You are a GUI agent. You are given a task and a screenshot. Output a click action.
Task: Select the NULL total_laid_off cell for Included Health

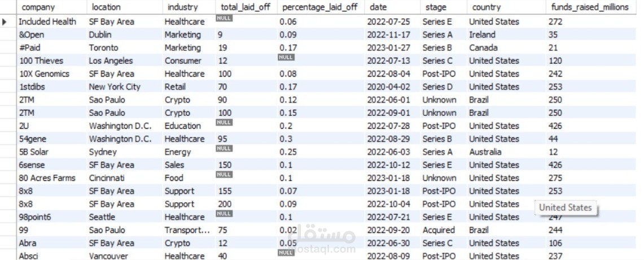pos(224,18)
